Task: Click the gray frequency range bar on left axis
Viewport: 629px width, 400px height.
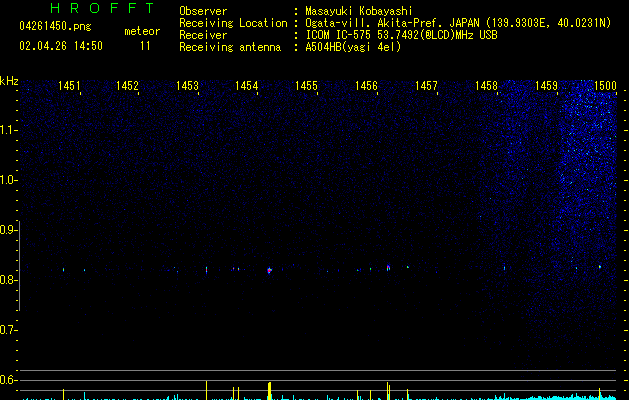Action: 19,266
